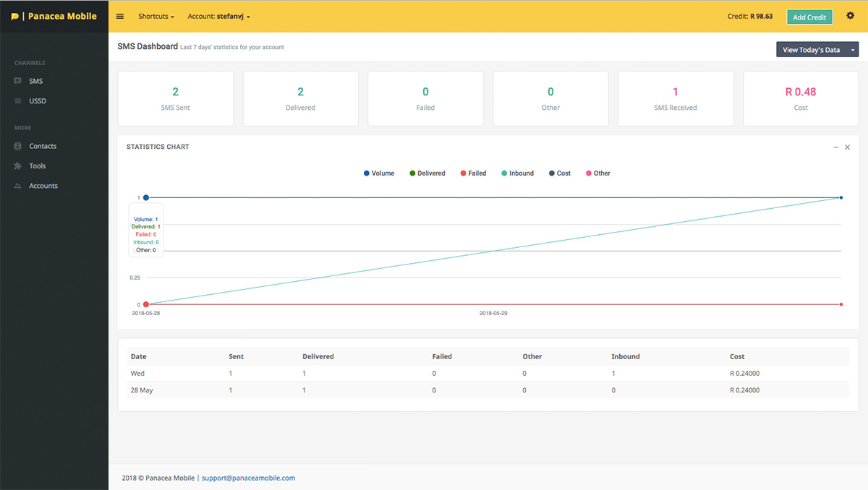This screenshot has width=868, height=490.
Task: Click the Panacea Mobile logo
Action: tap(54, 16)
